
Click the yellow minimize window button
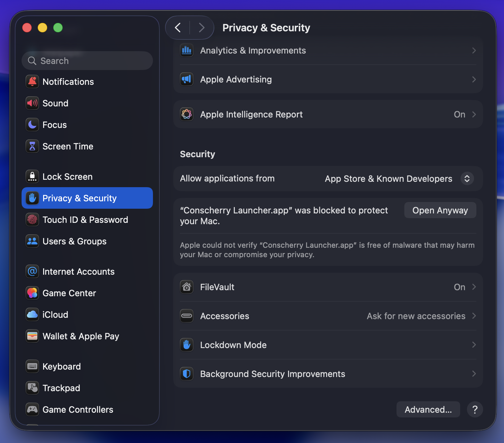click(42, 28)
